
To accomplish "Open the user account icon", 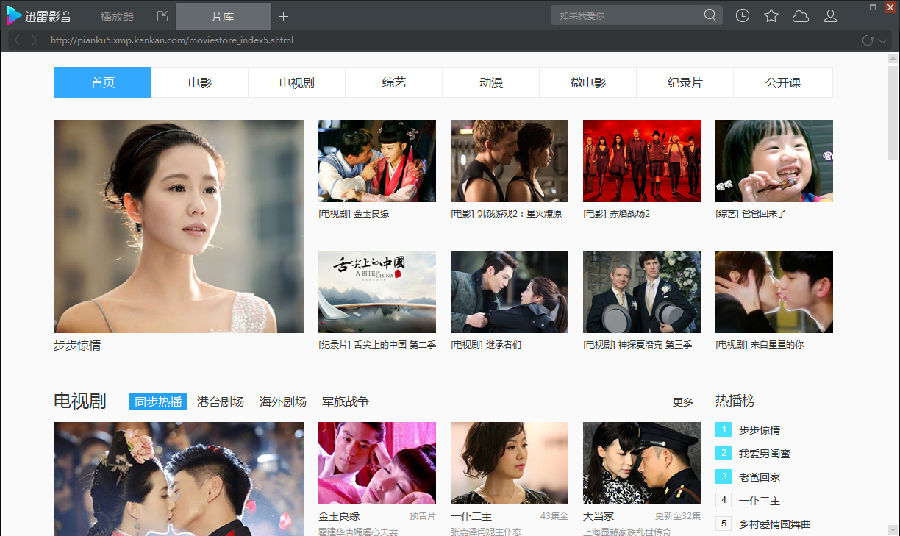I will [x=830, y=16].
